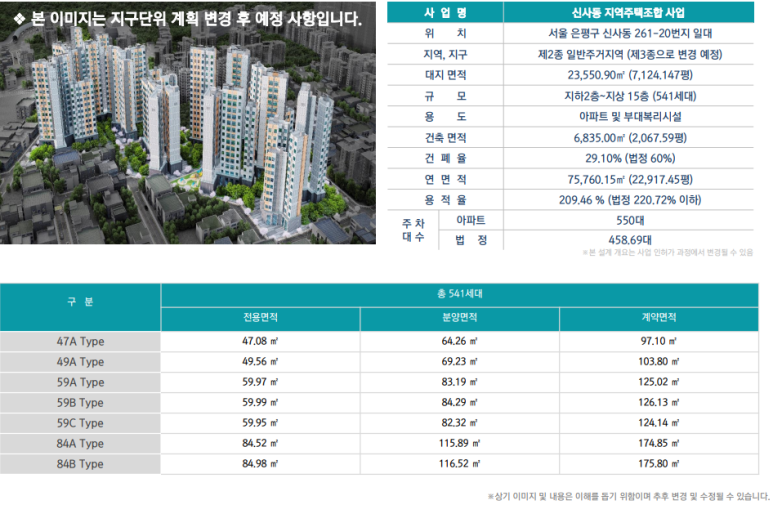773x505 pixels.
Task: Select the 59A Type row label
Action: click(80, 382)
